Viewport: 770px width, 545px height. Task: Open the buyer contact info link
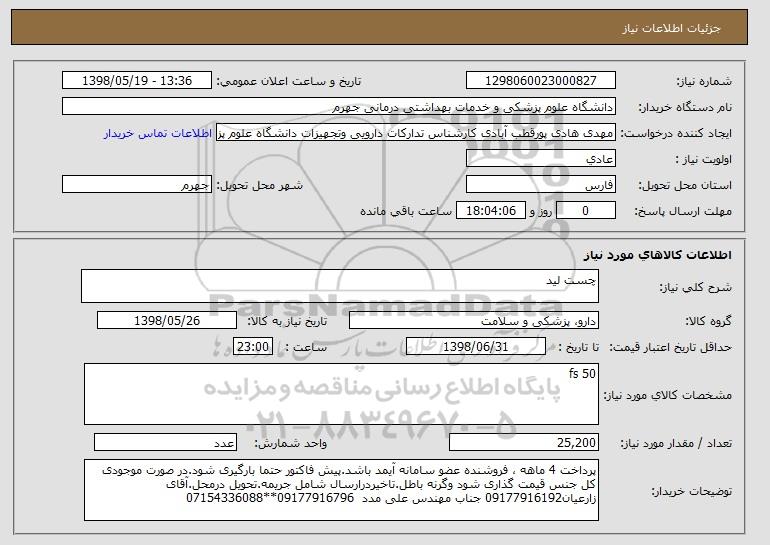pyautogui.click(x=158, y=133)
